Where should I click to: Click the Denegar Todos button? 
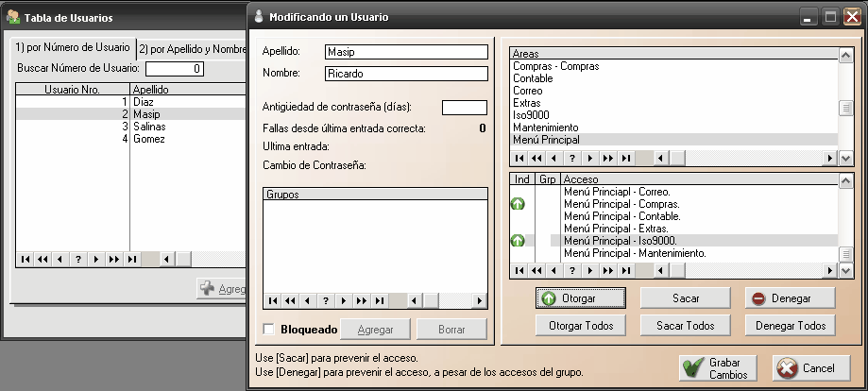[x=790, y=326]
